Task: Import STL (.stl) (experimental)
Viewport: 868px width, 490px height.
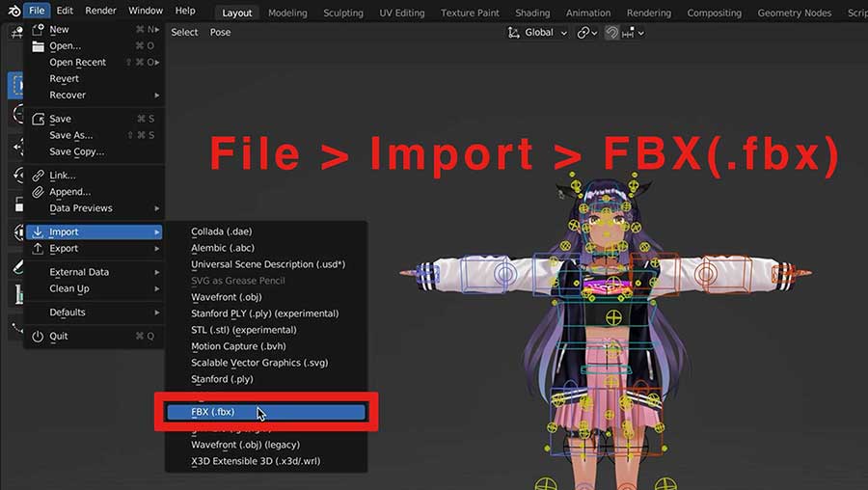Action: click(266, 330)
